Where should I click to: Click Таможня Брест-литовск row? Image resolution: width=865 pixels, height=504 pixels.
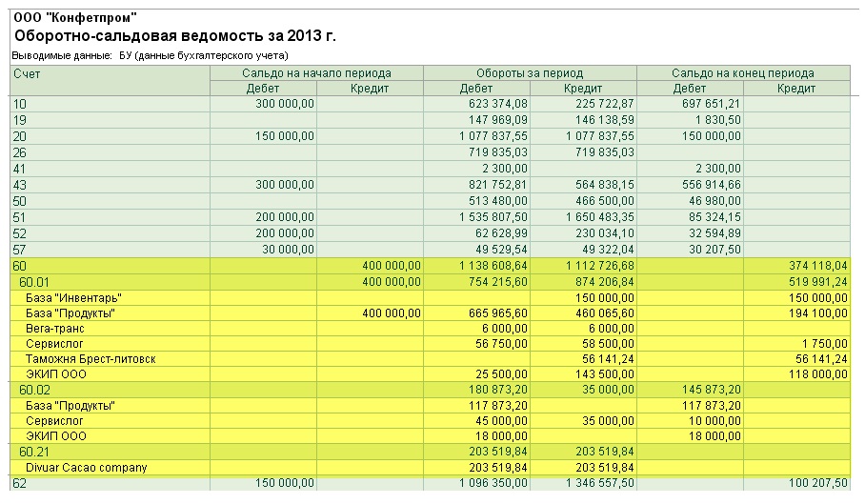[431, 359]
